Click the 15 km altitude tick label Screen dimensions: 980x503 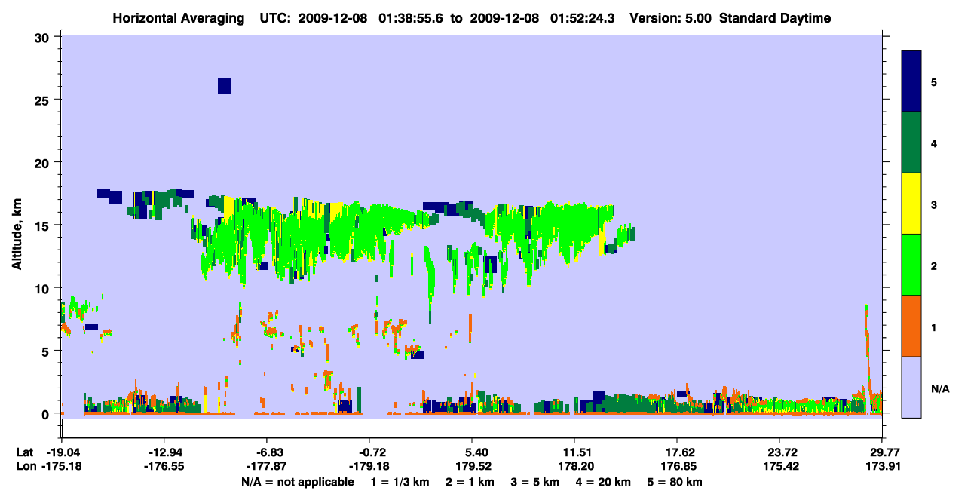point(44,225)
